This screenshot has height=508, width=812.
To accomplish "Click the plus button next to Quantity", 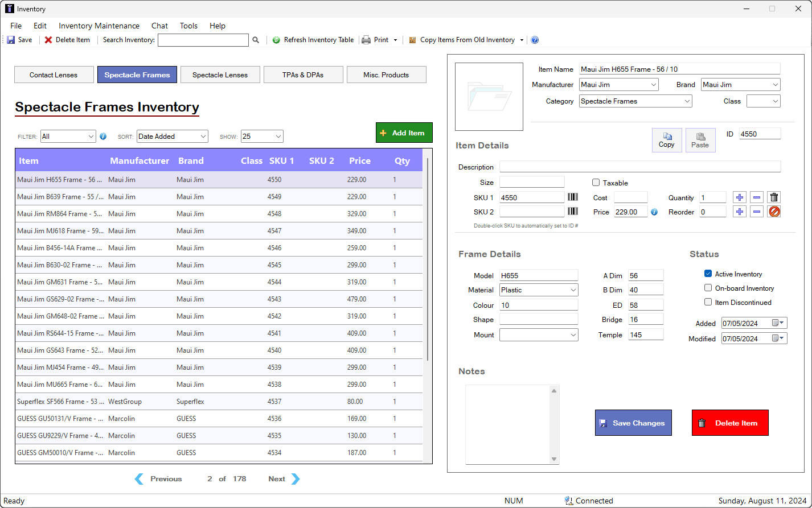I will coord(740,197).
